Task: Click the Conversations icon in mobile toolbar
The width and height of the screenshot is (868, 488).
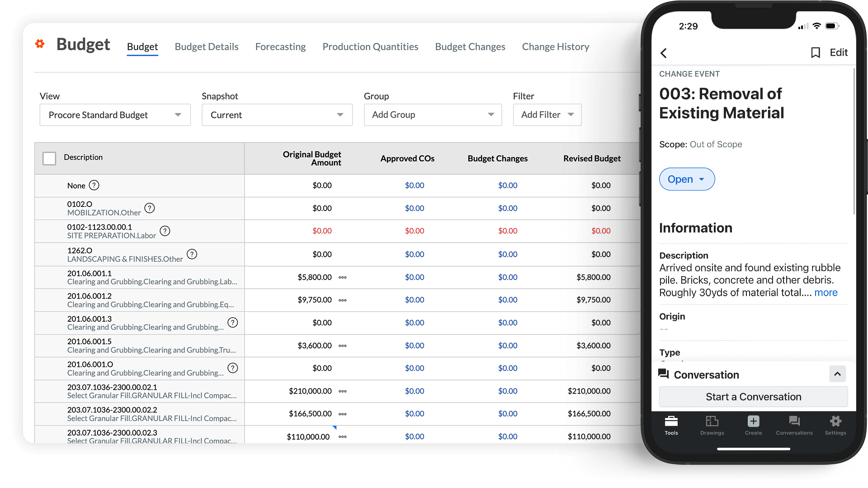Action: 794,427
